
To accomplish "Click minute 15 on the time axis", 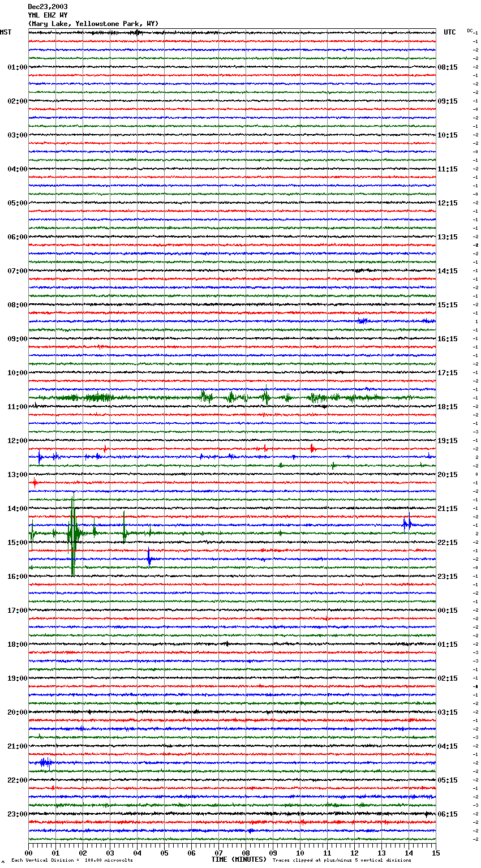I will pyautogui.click(x=436, y=853).
